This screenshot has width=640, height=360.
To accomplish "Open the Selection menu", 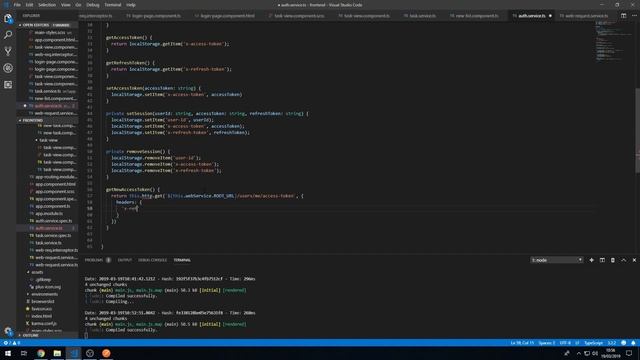I will pyautogui.click(x=47, y=5).
